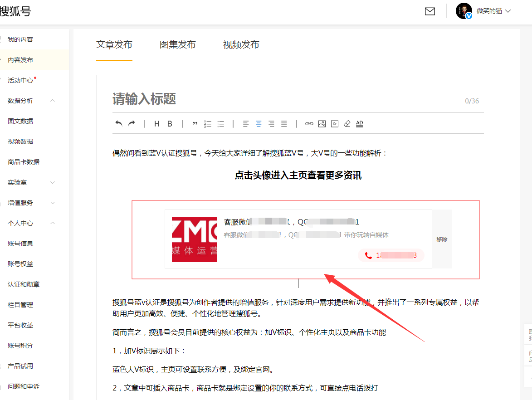
Task: Open the AD insertion tool
Action: click(359, 124)
